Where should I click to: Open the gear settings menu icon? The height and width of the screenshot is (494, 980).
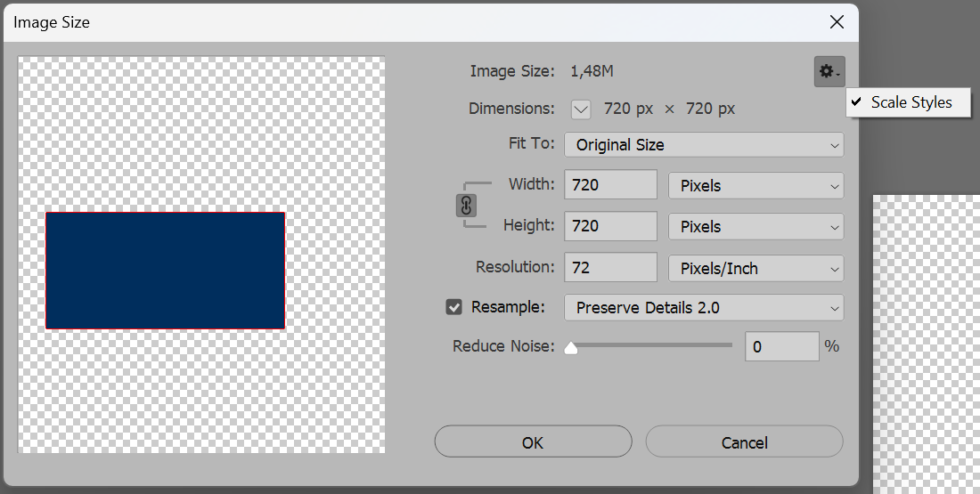[x=829, y=71]
